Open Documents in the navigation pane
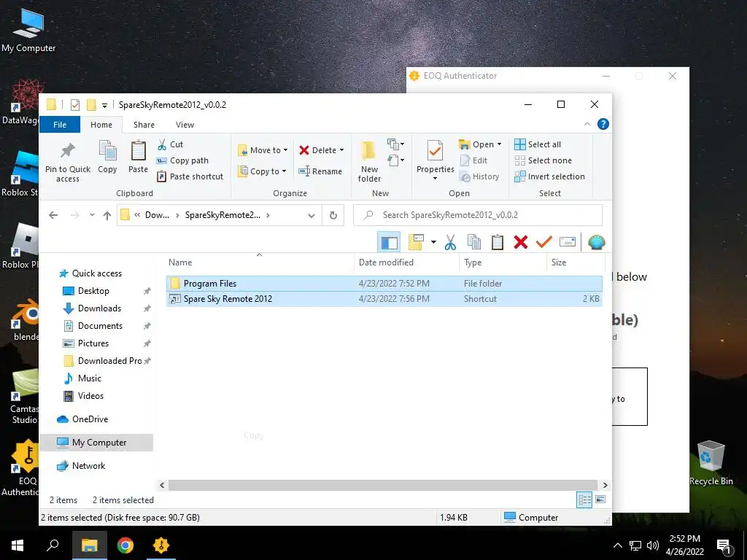The width and height of the screenshot is (747, 560). coord(100,326)
